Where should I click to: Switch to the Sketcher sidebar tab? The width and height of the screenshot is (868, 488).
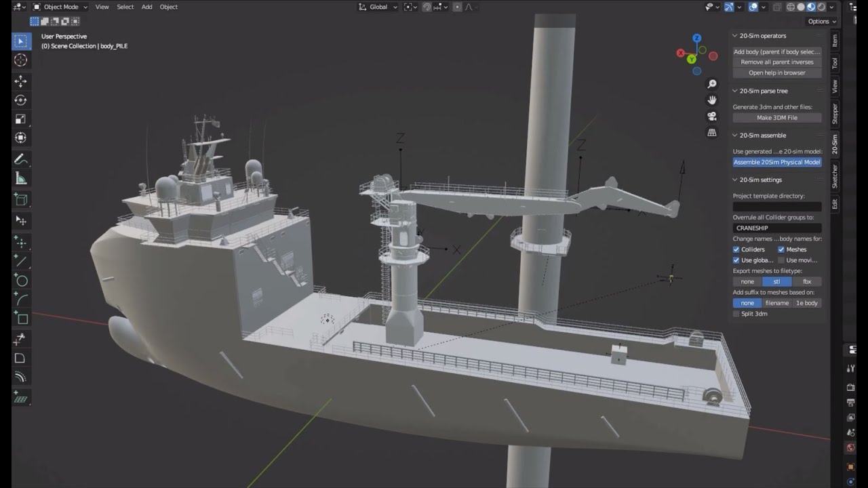(x=835, y=176)
